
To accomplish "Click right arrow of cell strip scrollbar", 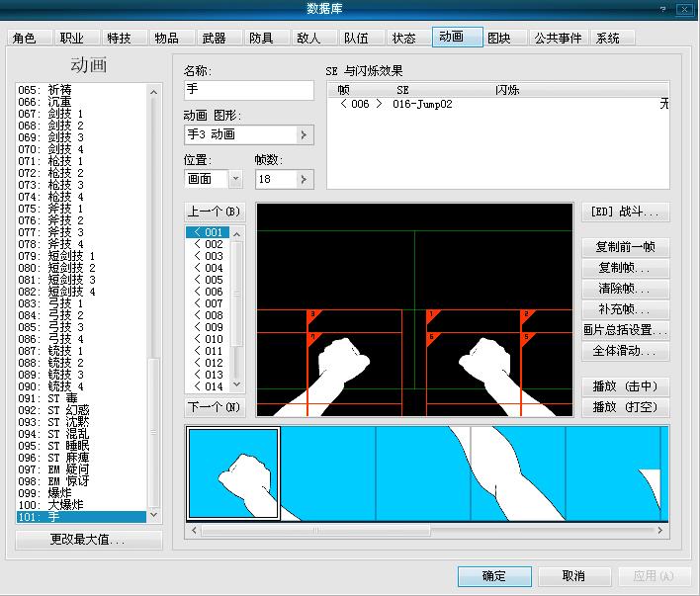I will 659,531.
